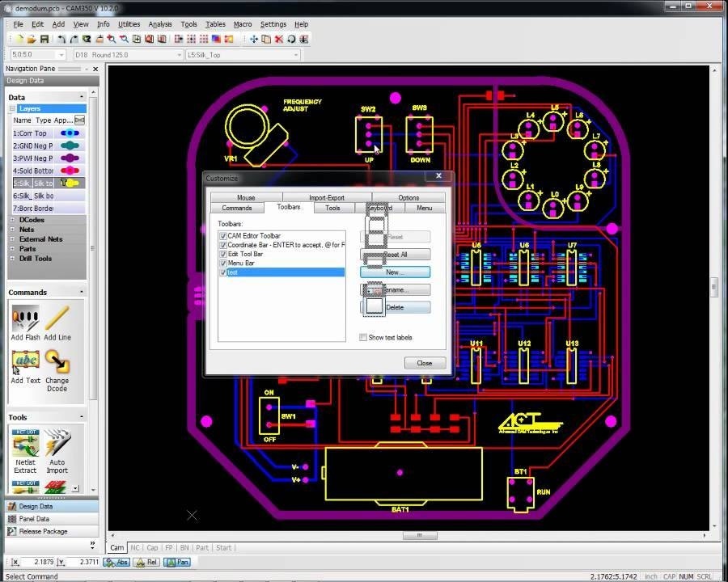Screen dimensions: 728x582
Task: Expand the DCodes tree node
Action: pos(12,220)
